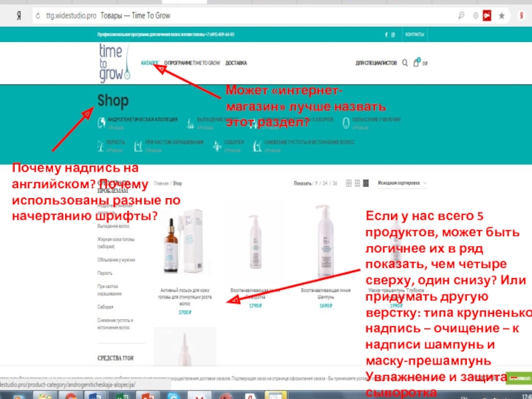Open the Активный лосьон для кожи головы title

point(185,297)
